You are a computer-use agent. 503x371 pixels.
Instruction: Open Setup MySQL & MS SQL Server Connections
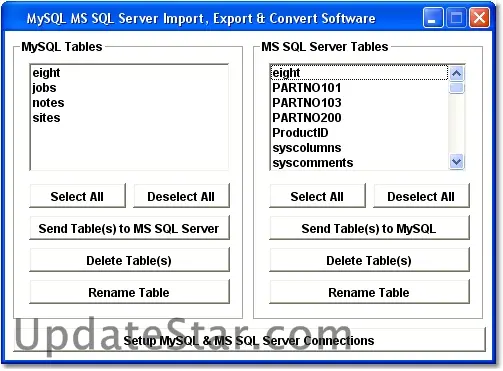pos(249,340)
